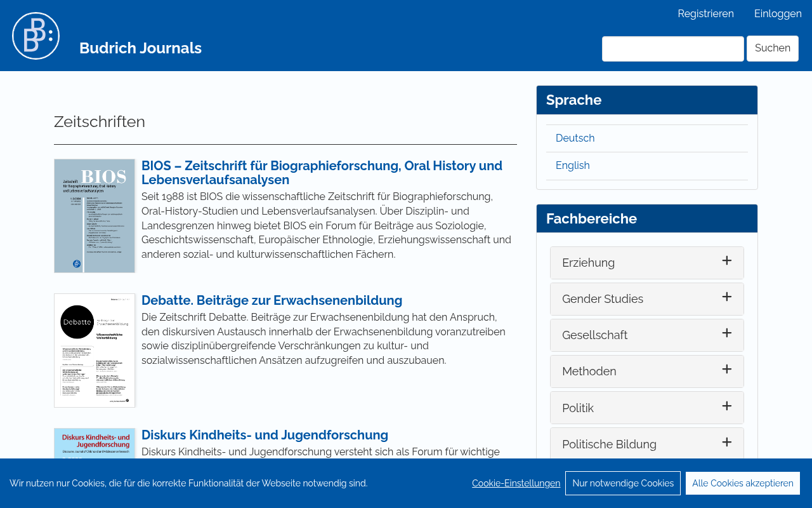This screenshot has height=508, width=812.
Task: Accept all cookies with Alle Cookies akzeptieren
Action: tap(743, 483)
